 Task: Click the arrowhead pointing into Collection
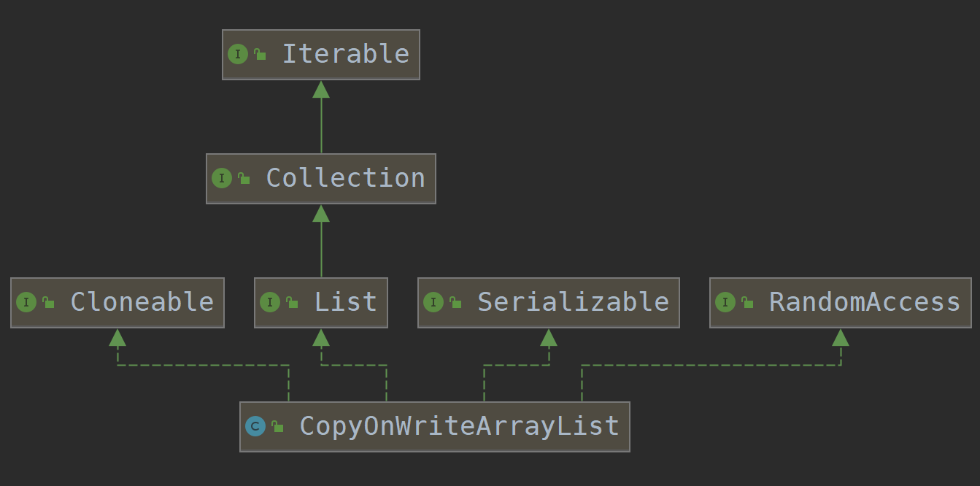pyautogui.click(x=321, y=213)
